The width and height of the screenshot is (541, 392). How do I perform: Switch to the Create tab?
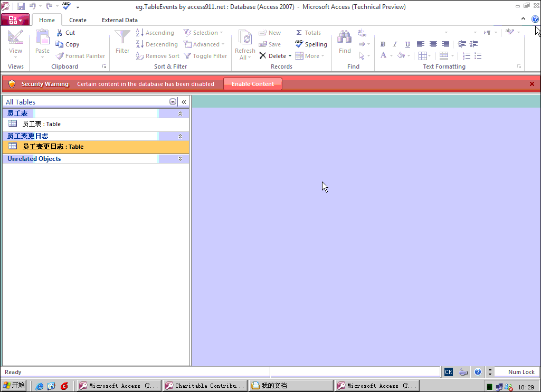coord(78,20)
